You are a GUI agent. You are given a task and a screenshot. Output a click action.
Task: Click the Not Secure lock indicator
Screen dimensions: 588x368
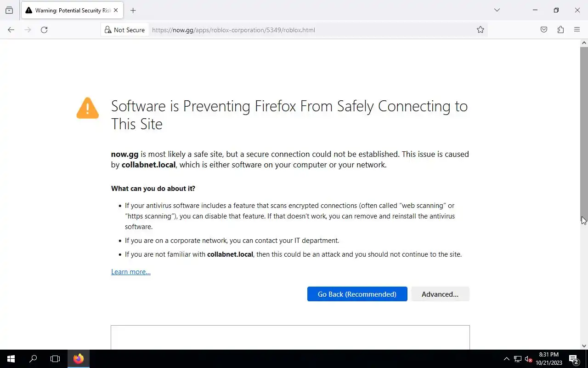click(x=124, y=30)
